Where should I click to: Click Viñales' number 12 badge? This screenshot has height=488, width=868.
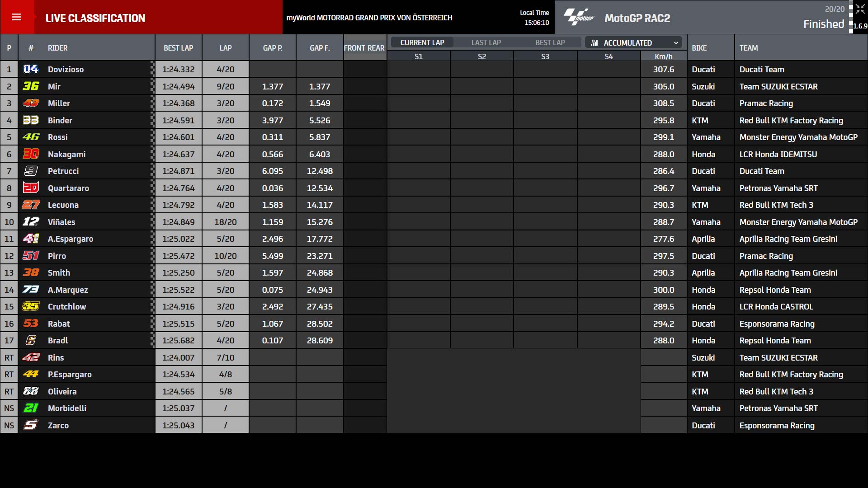31,222
